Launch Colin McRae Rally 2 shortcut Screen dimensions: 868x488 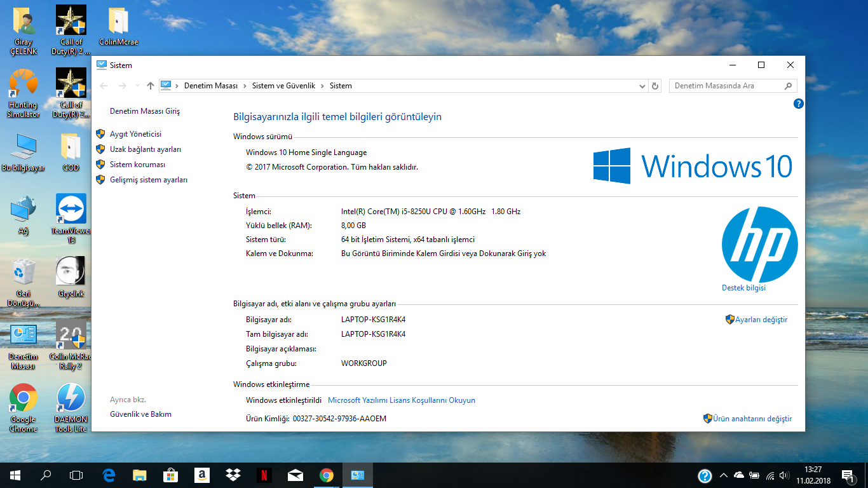point(71,345)
